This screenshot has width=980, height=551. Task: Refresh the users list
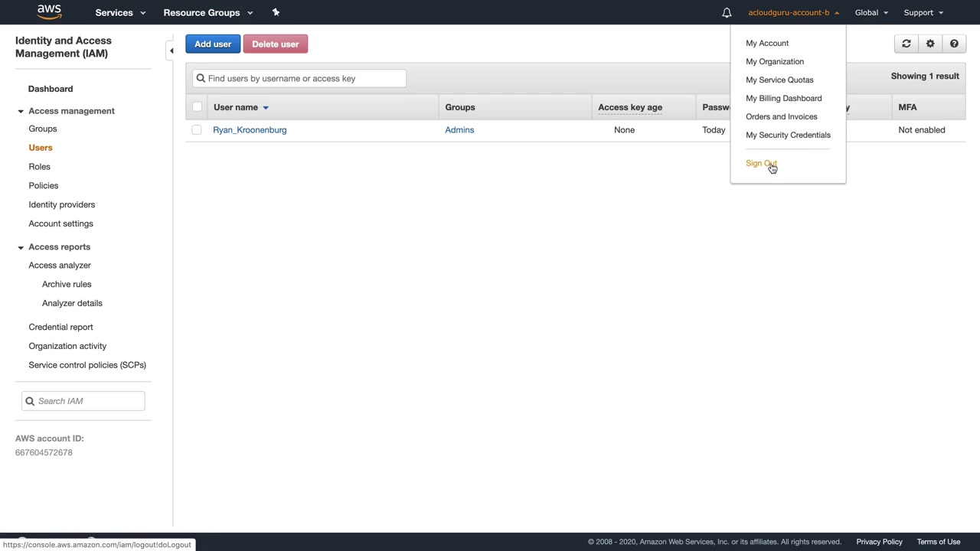pos(906,44)
